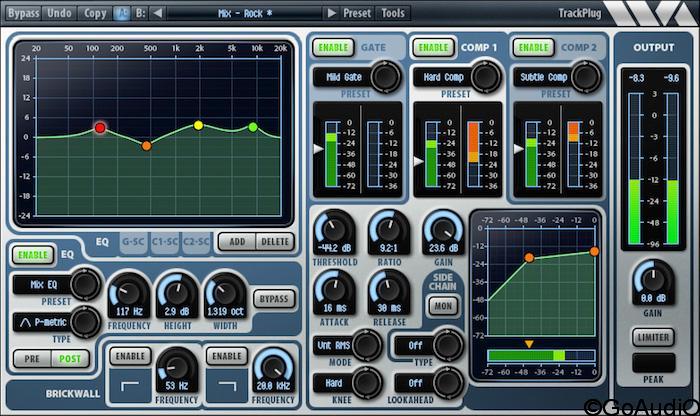Screen dimensions: 700x416
Task: Open the Hard knee selector
Action: click(x=347, y=383)
